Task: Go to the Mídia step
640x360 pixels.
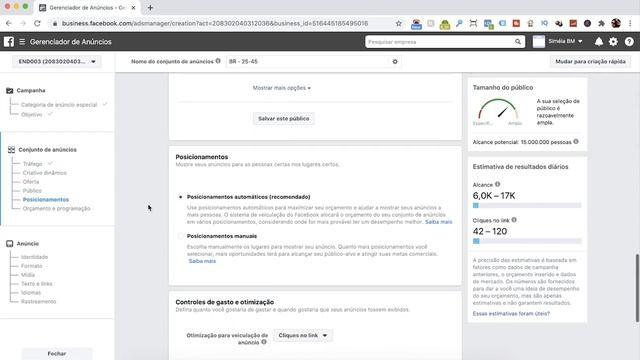Action: (x=28, y=275)
